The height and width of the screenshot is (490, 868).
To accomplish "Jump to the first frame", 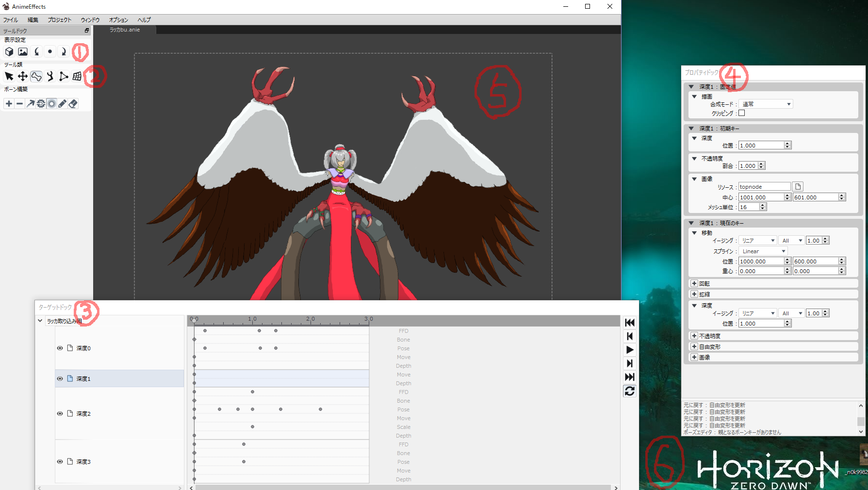I will point(630,323).
